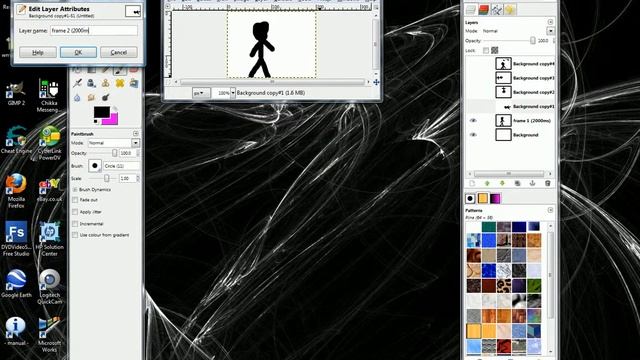Click the brush preview button showing Circle brush
640x360 pixels.
point(95,166)
